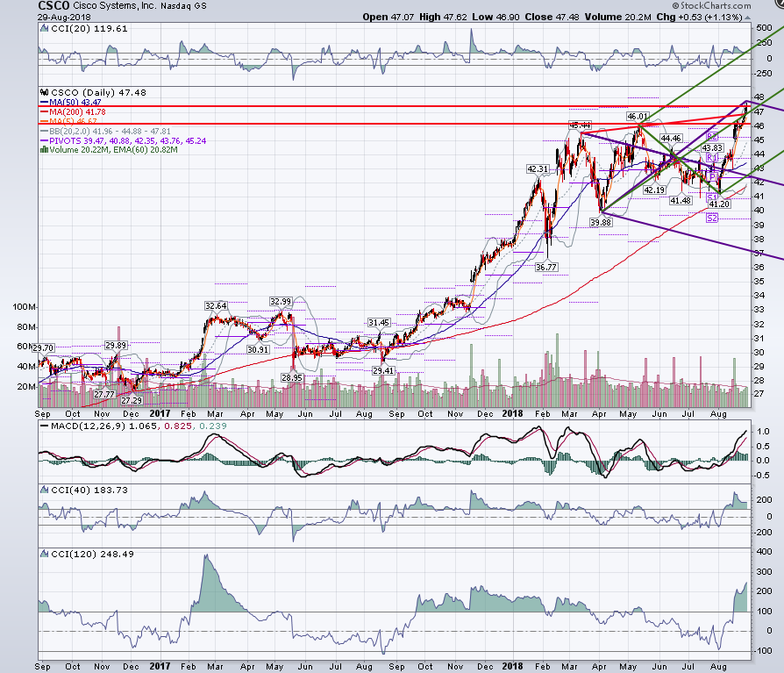Click the 29-Aug-2018 date
Image resolution: width=784 pixels, height=673 pixels.
tap(64, 17)
